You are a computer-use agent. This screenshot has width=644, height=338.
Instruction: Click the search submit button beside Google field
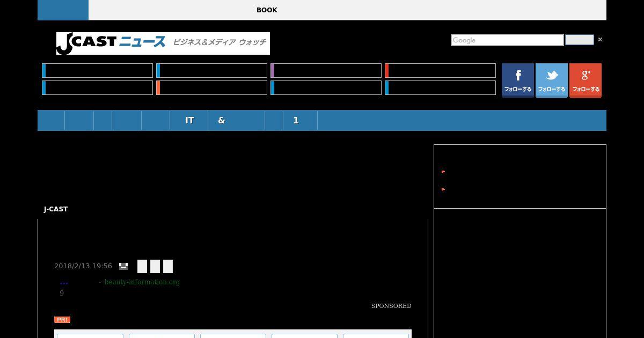tap(580, 40)
